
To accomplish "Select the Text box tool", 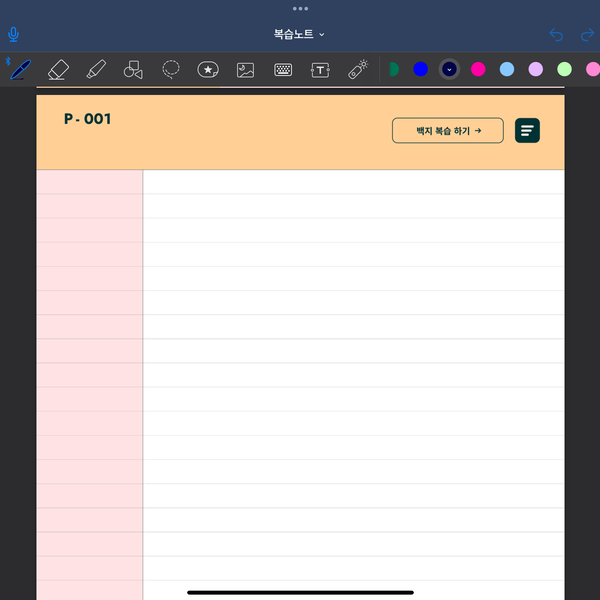I will [320, 70].
